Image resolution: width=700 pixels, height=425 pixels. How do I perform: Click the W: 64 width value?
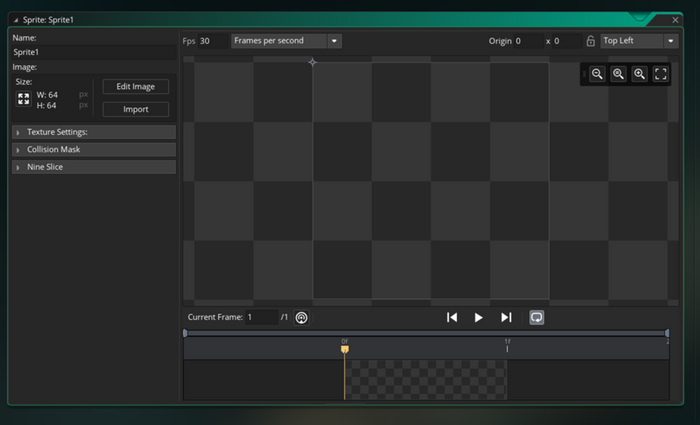click(47, 95)
